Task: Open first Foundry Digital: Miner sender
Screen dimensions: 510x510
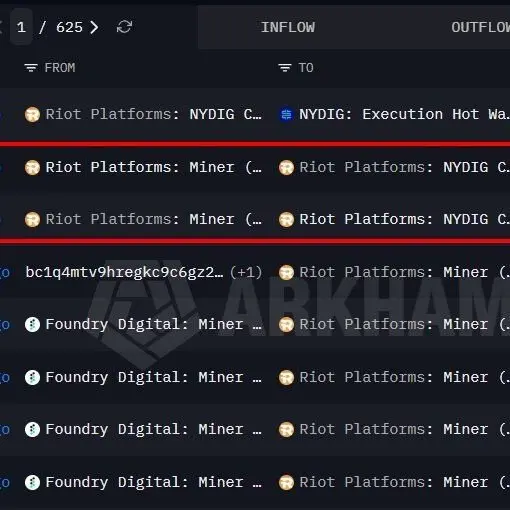Action: pos(153,324)
